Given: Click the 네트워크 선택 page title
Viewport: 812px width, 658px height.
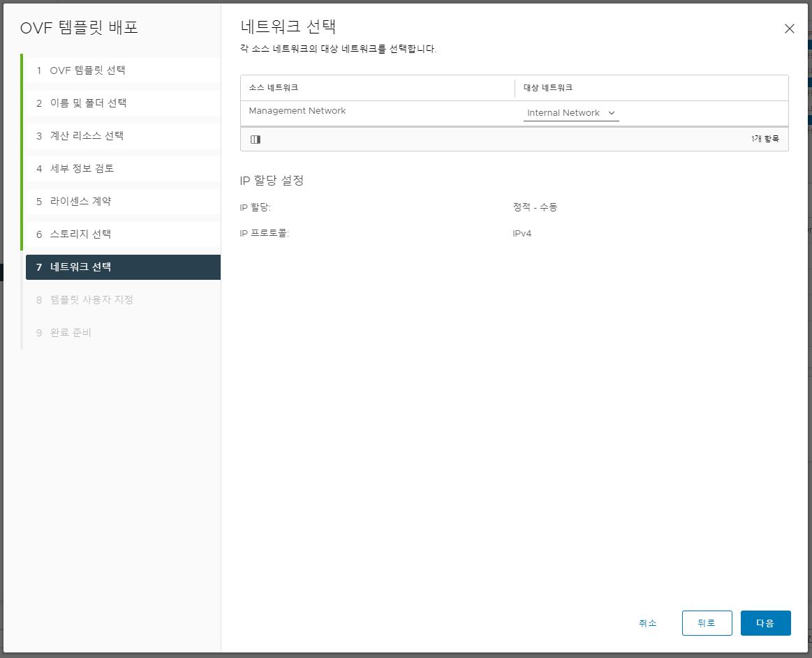Looking at the screenshot, I should 288,27.
